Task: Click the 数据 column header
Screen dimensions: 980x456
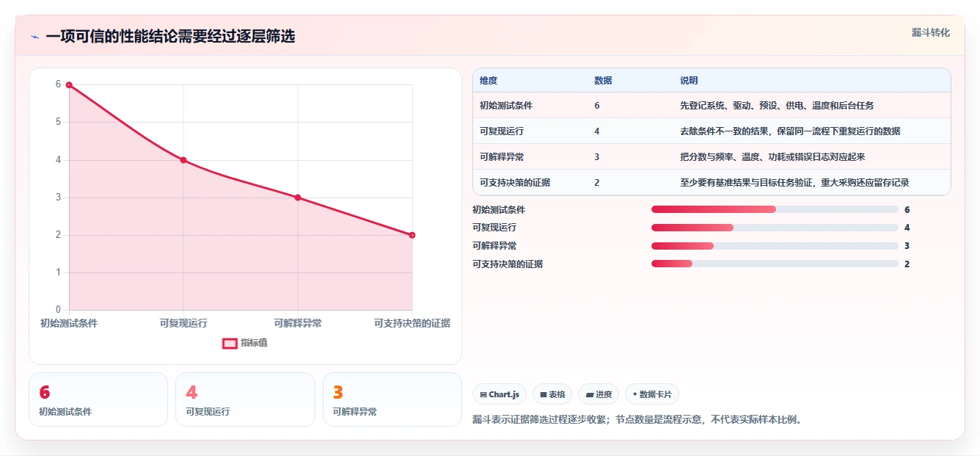Action: pyautogui.click(x=603, y=80)
